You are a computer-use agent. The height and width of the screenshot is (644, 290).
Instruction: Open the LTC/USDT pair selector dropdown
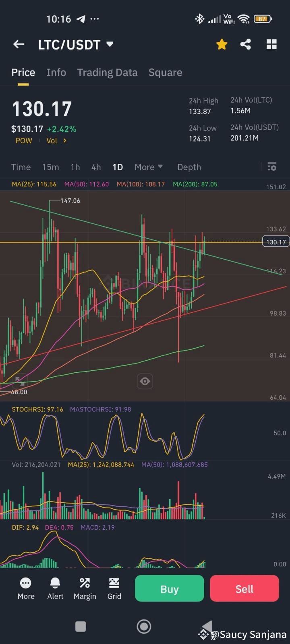point(76,45)
